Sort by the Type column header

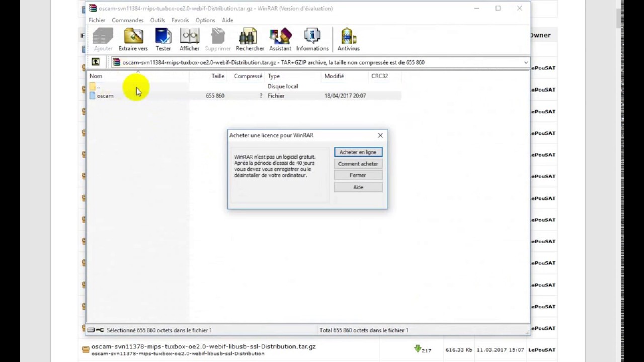coord(293,76)
